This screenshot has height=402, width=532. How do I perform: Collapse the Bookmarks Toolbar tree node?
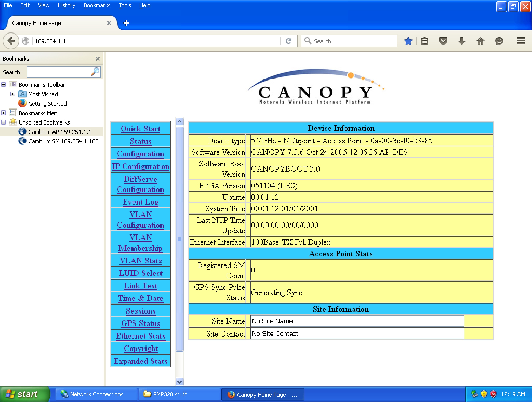[3, 84]
